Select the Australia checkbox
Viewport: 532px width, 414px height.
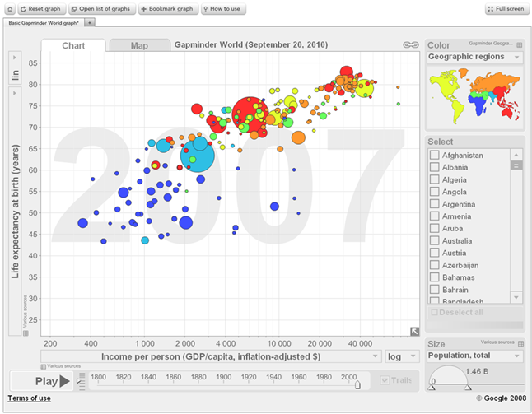[x=434, y=240]
